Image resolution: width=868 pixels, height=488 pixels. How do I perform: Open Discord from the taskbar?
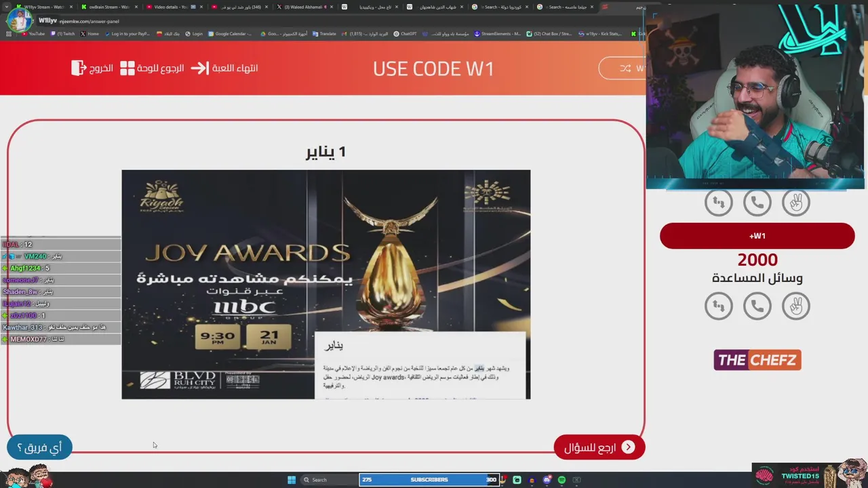[547, 480]
